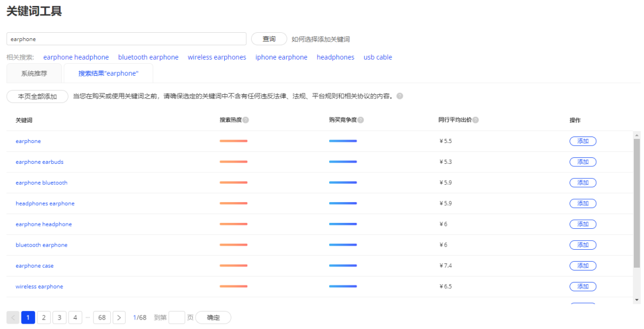Click 确定 to jump to page
Viewport: 644px width, 329px height.
(213, 318)
